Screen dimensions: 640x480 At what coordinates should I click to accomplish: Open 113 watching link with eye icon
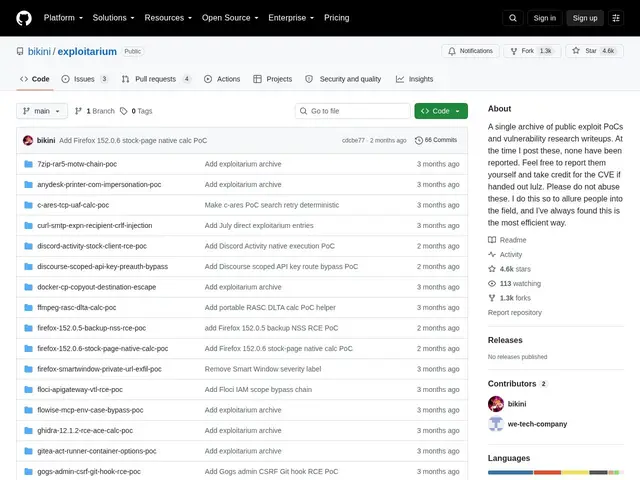pos(514,283)
